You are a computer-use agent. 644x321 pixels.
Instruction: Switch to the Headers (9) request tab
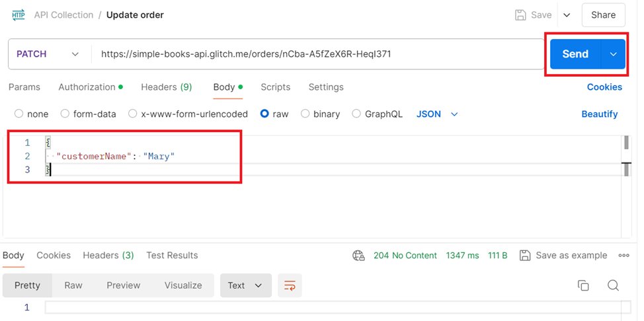click(166, 87)
